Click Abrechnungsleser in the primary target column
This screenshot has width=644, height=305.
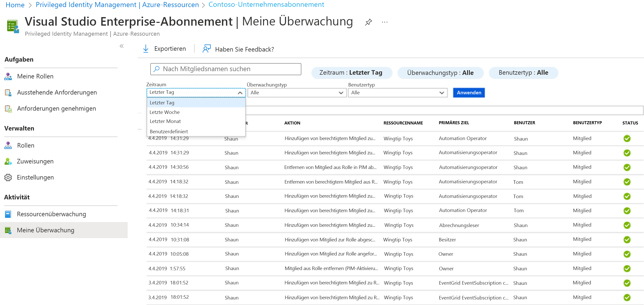click(x=459, y=225)
